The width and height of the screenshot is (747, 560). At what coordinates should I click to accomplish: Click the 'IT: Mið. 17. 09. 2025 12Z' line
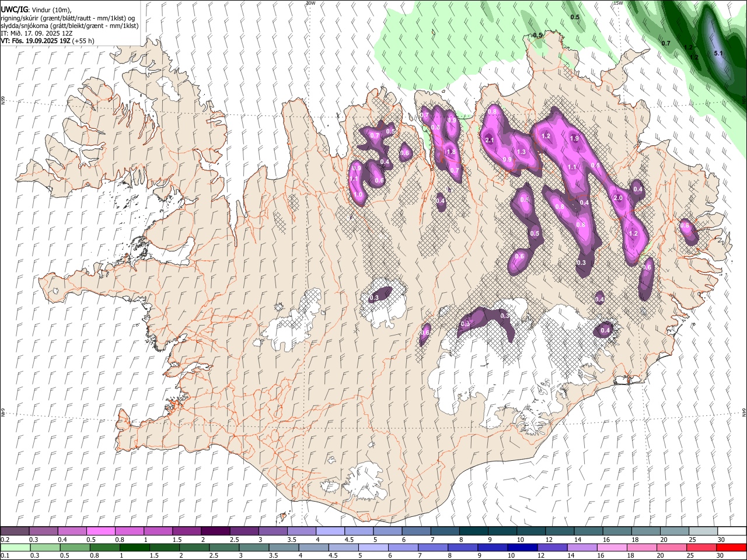click(x=37, y=33)
